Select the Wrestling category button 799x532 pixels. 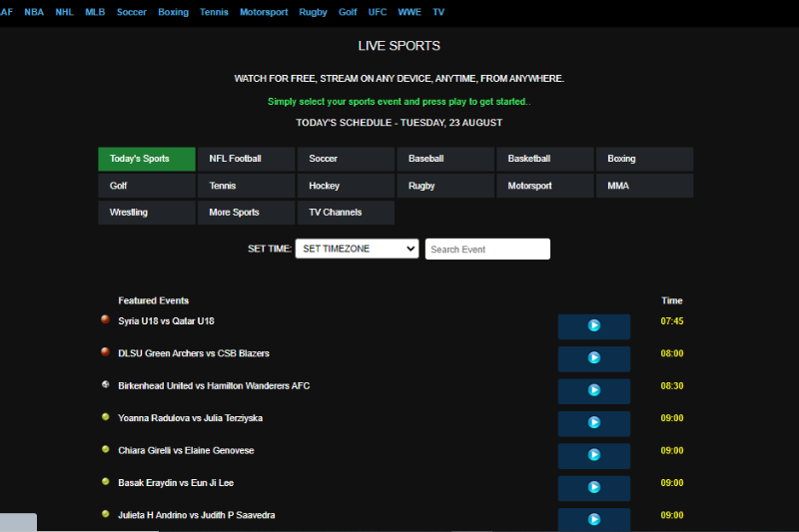pos(147,213)
